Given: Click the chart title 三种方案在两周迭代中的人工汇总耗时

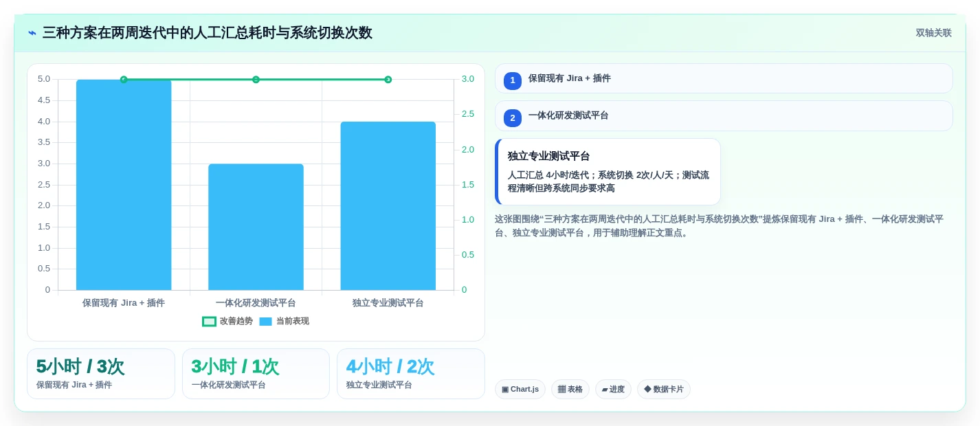Looking at the screenshot, I should (207, 33).
